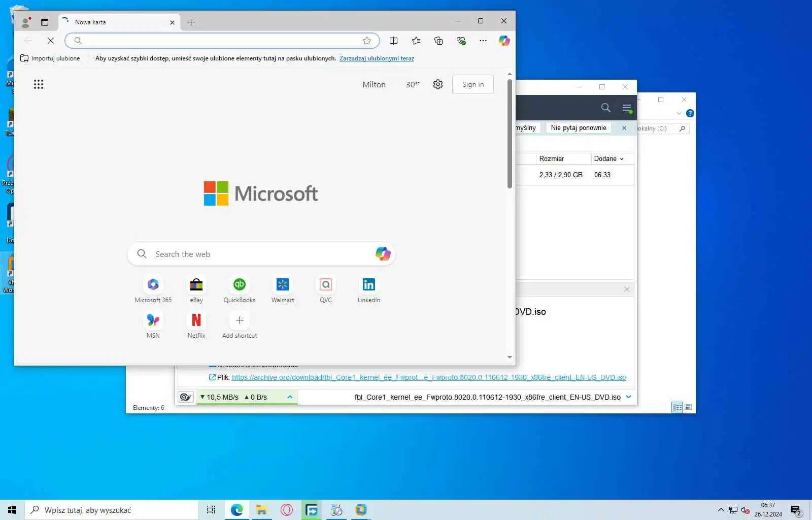Screen dimensions: 812x520
Task: Open Edge Collections panel
Action: click(x=438, y=41)
